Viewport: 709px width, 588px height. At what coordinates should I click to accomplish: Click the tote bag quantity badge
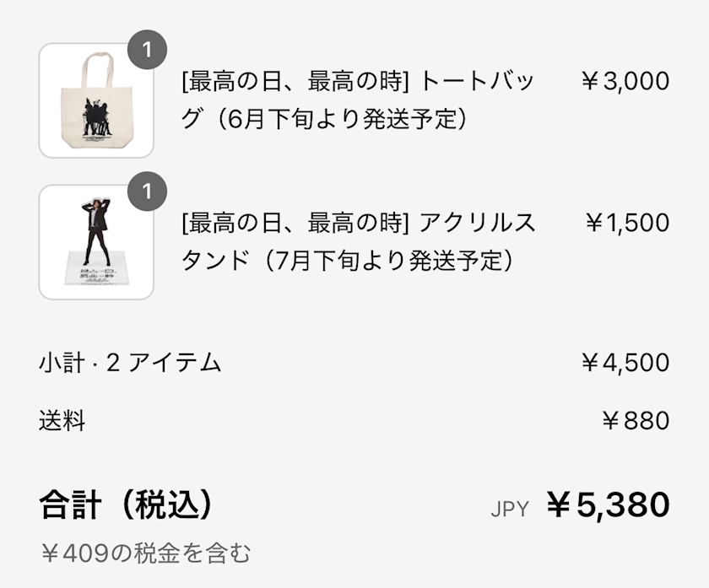coord(147,50)
